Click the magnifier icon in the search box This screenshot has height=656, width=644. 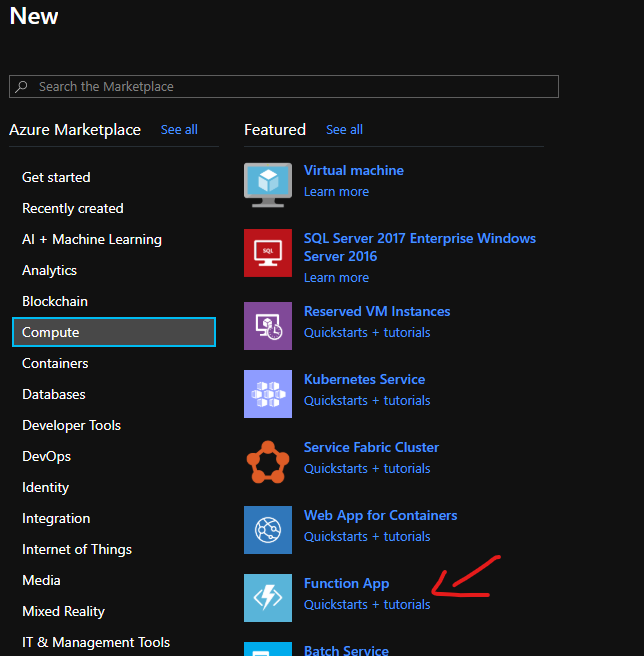(23, 87)
